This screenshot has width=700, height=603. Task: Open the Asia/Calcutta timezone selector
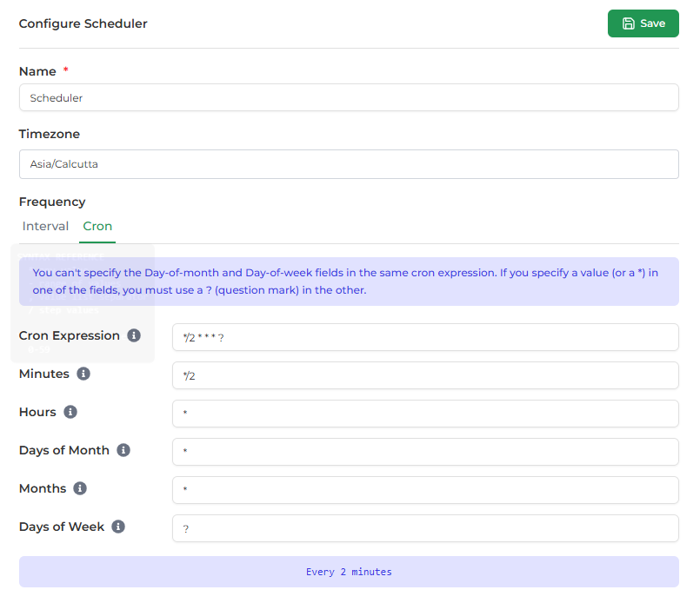click(x=349, y=164)
